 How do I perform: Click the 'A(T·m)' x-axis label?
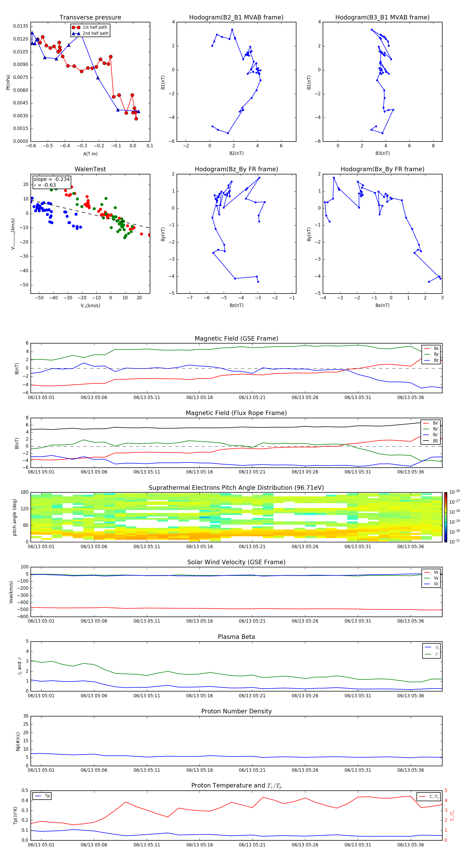pos(90,154)
